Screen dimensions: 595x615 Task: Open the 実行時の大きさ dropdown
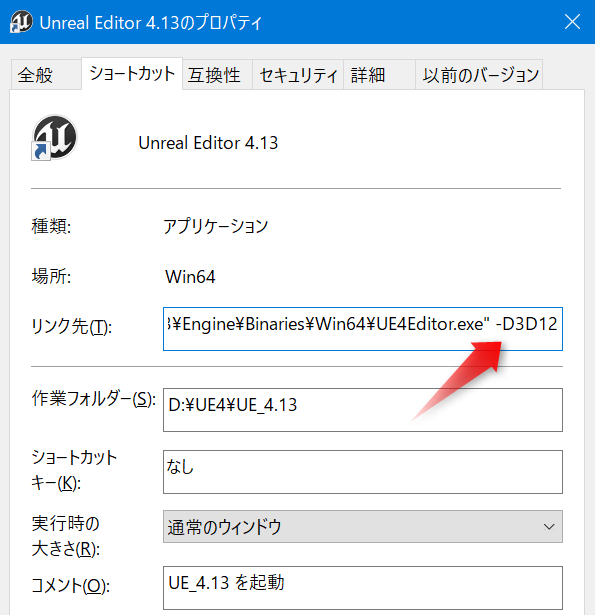(363, 526)
